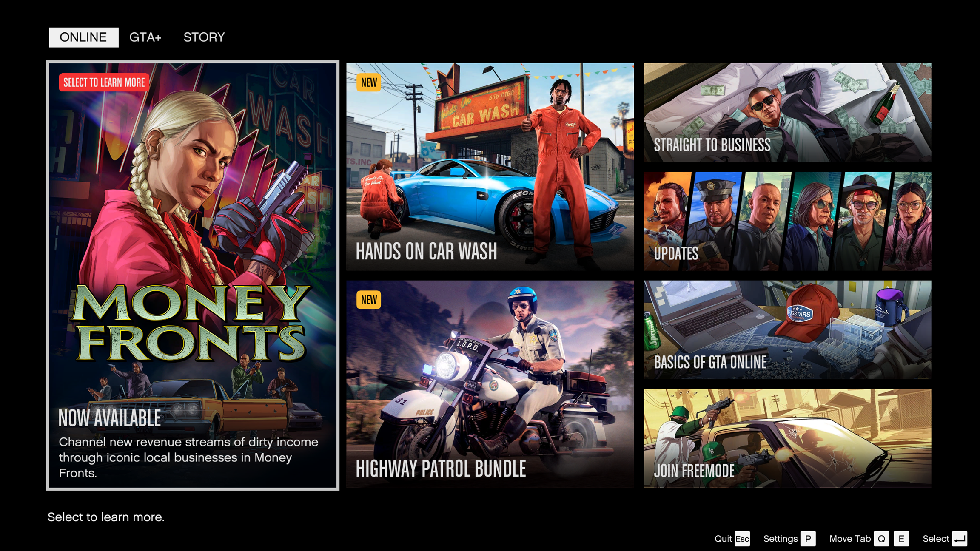
Task: Click the Quit label
Action: click(x=723, y=539)
